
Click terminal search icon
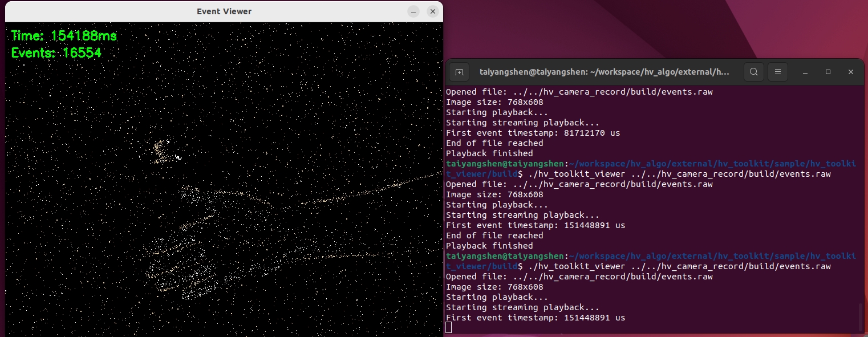[753, 72]
